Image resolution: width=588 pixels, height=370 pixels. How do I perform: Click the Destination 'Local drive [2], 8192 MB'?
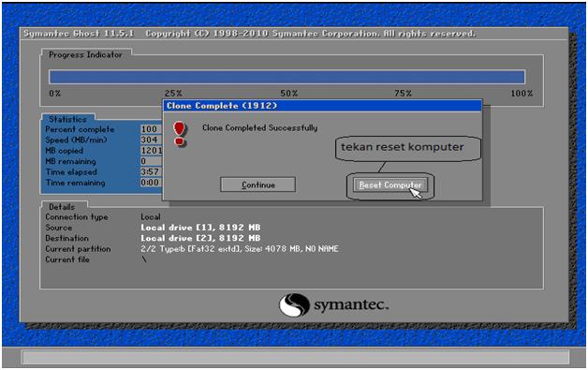click(200, 238)
